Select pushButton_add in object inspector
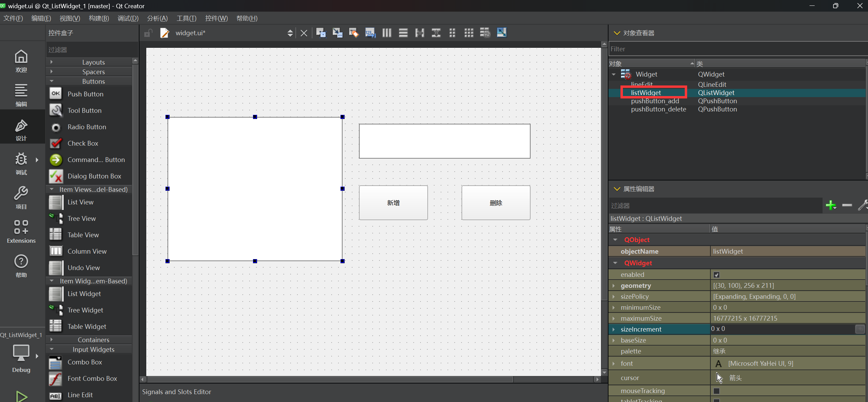868x402 pixels. click(x=655, y=101)
